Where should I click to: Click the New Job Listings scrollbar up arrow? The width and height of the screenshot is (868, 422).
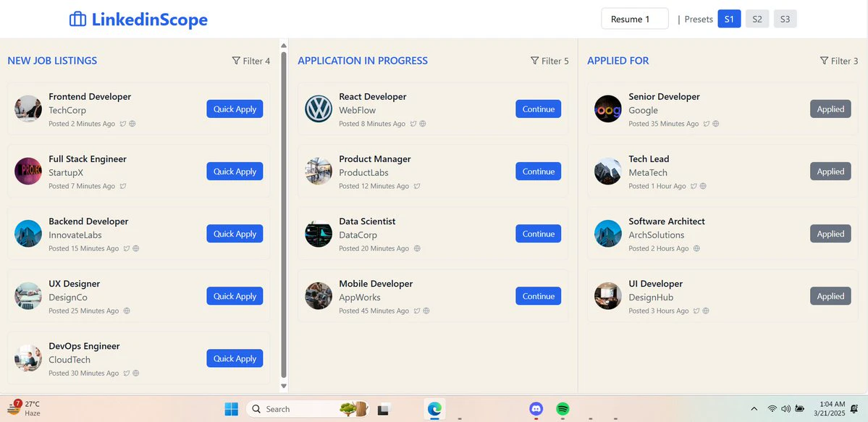click(284, 46)
